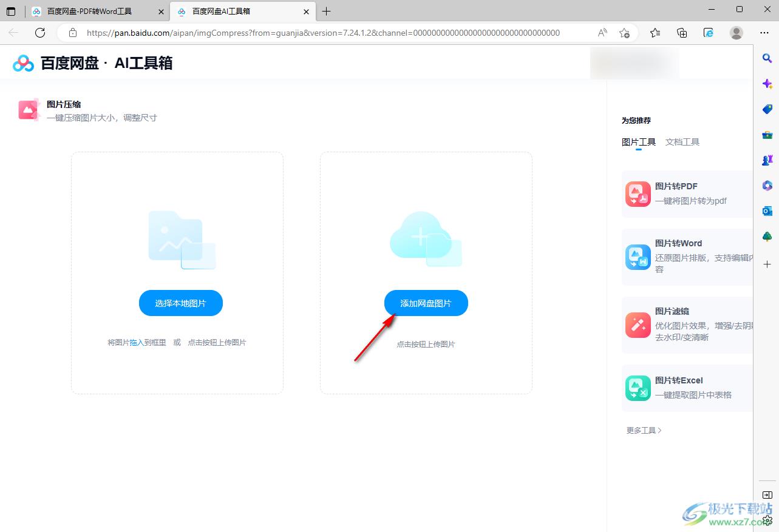Open the Favorites list icon

[655, 33]
